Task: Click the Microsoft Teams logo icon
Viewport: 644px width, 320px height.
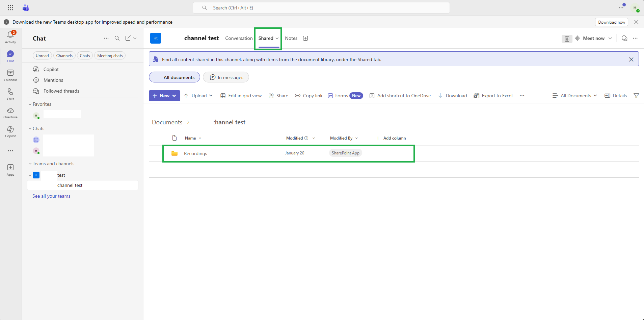Action: pyautogui.click(x=26, y=8)
